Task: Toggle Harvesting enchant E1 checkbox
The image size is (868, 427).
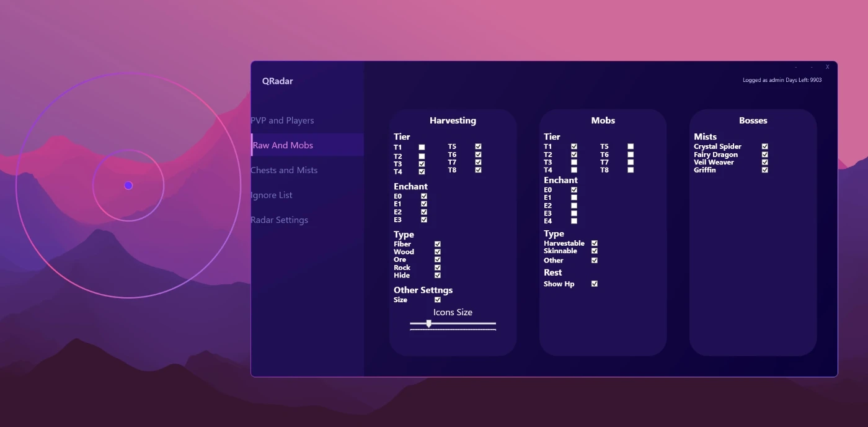Action: 424,204
